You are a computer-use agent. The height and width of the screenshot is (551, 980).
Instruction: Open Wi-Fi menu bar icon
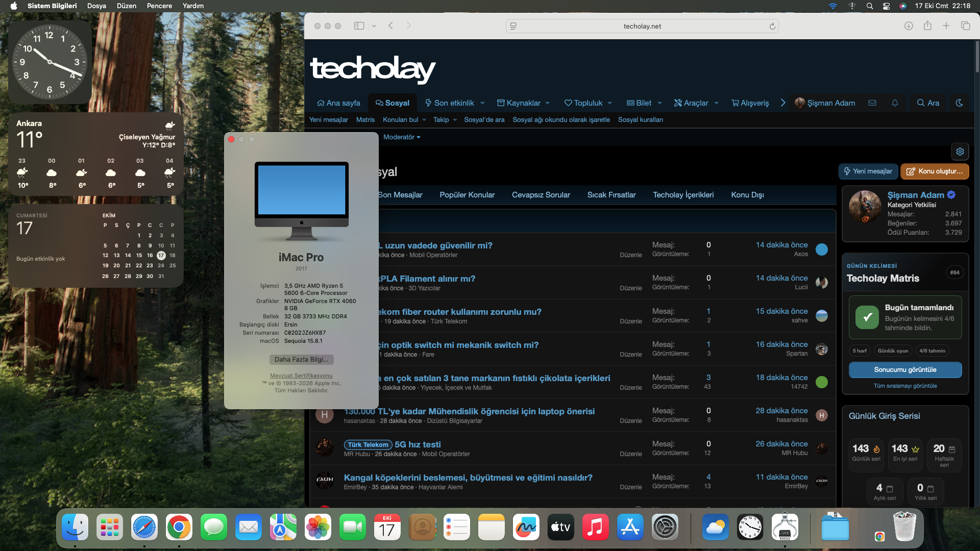coord(833,6)
